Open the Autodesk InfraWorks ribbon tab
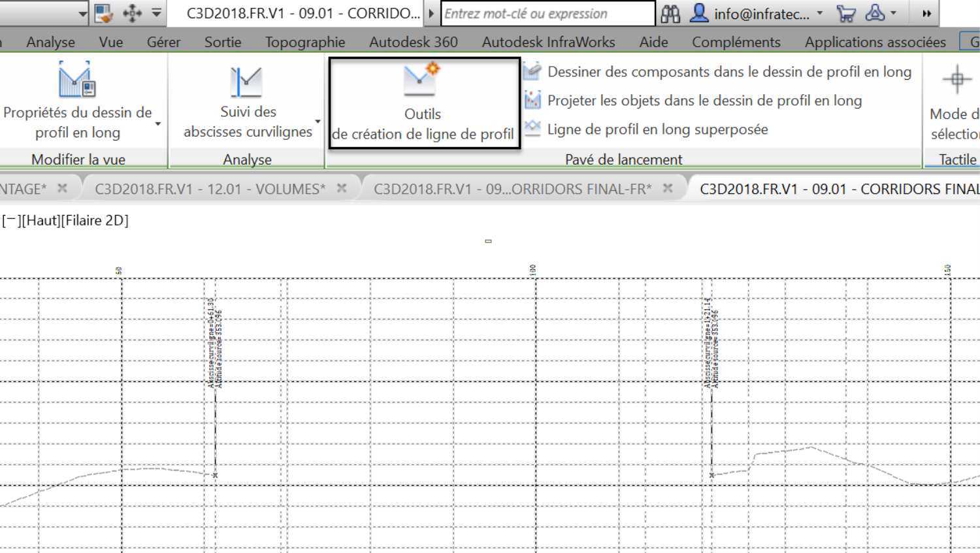The image size is (980, 553). 549,42
